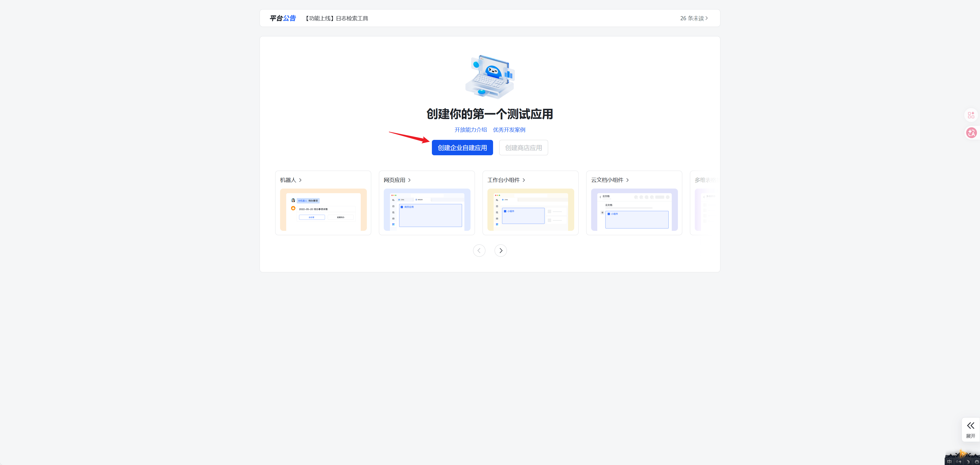This screenshot has height=465, width=980.
Task: Expand the 网页应用 card chevron
Action: click(409, 180)
